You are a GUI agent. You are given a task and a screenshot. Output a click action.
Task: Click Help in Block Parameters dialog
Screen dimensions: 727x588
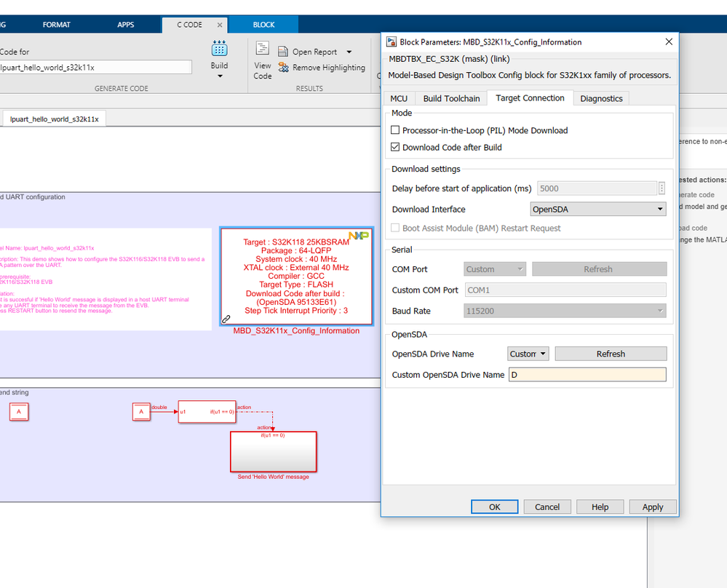point(600,506)
